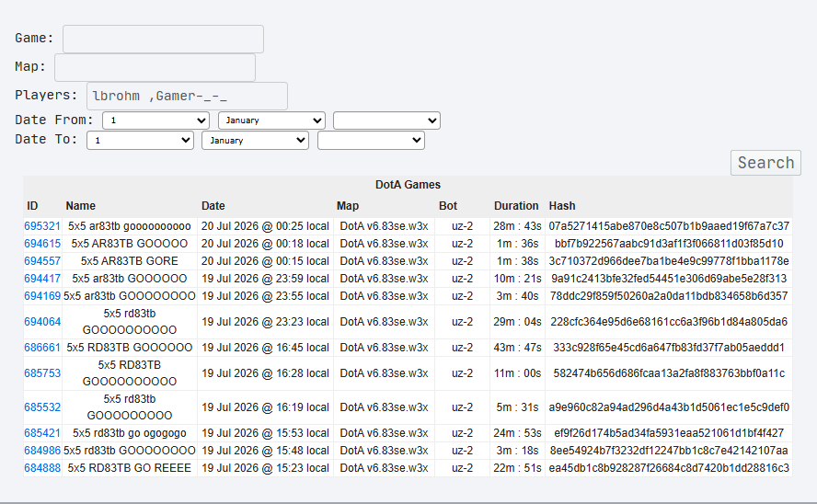Click the Date column header

(213, 206)
